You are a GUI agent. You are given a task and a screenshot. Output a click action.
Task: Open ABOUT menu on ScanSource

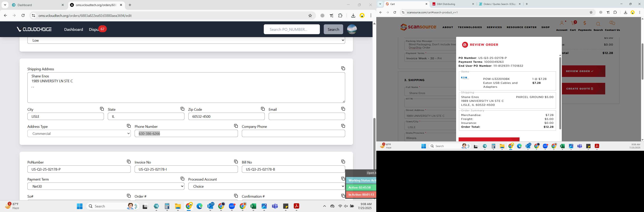447,27
